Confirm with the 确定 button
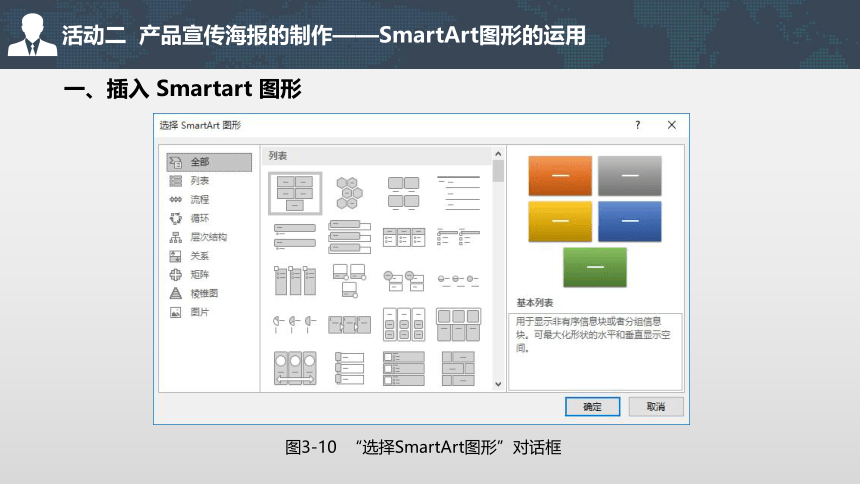 [x=592, y=407]
